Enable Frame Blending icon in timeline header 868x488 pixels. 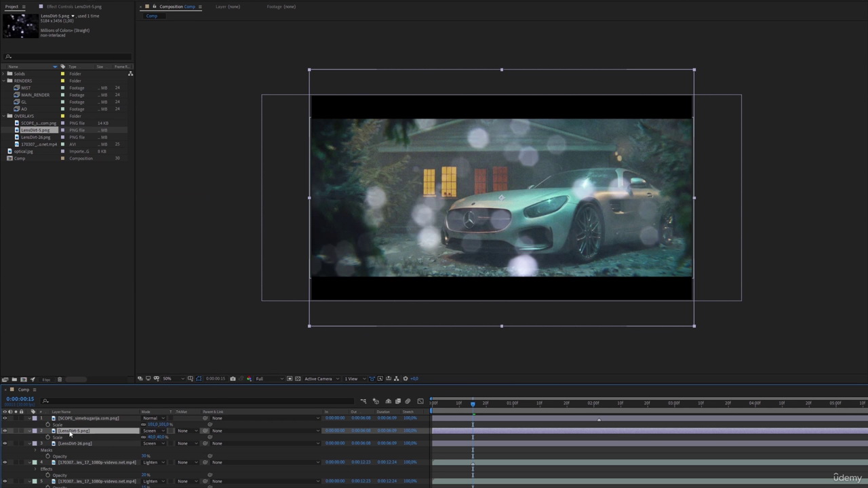coord(398,401)
